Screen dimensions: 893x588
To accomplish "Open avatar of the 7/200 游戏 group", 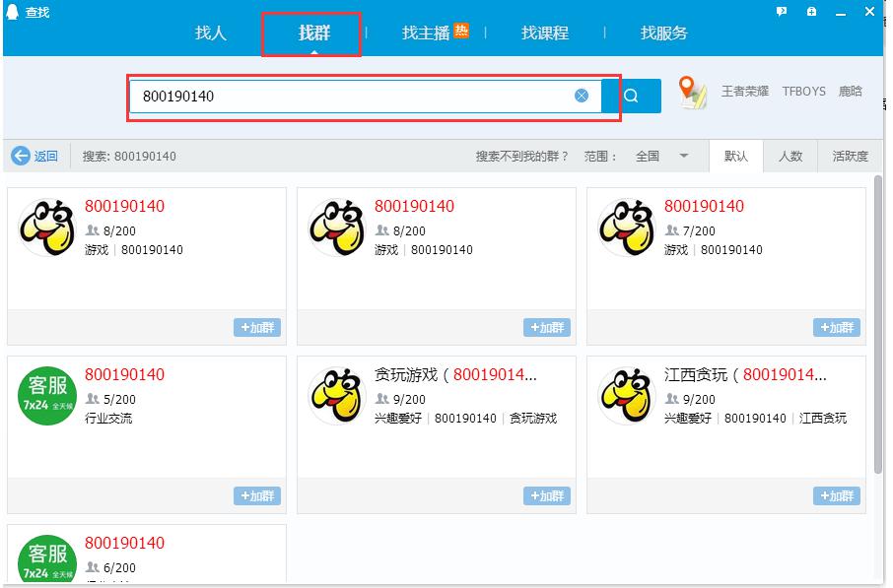I will tap(627, 228).
